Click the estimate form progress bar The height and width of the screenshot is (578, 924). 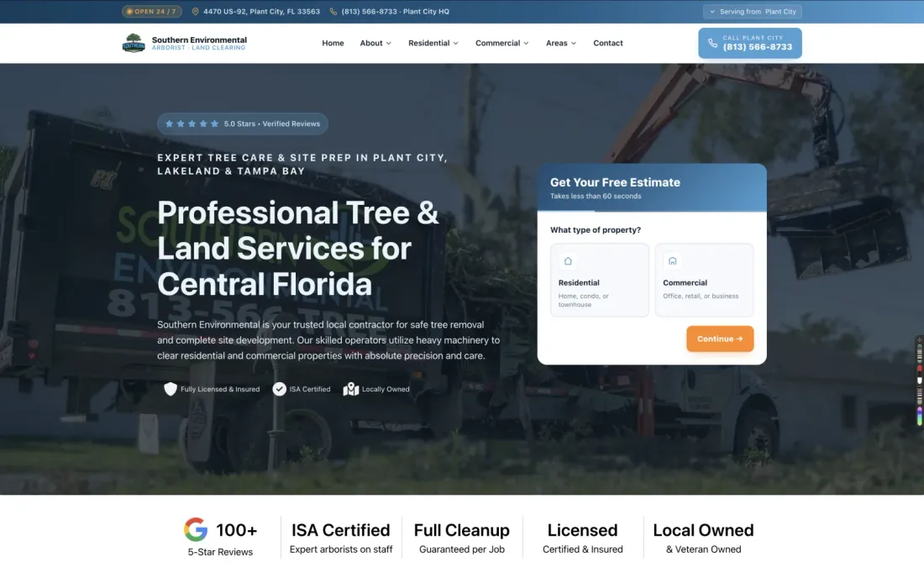pos(652,211)
